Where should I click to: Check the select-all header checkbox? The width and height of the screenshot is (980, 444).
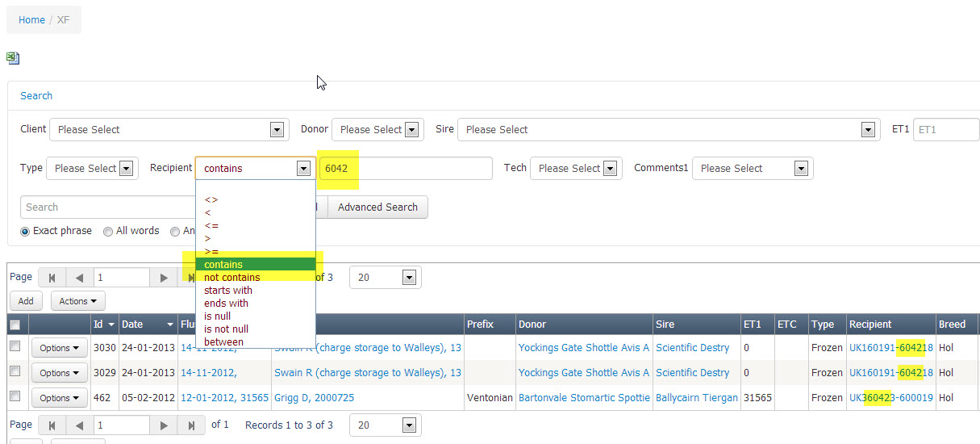pyautogui.click(x=14, y=325)
